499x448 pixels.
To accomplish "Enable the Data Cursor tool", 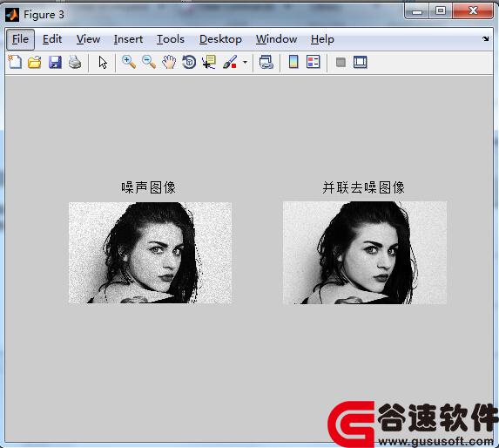I will click(209, 62).
